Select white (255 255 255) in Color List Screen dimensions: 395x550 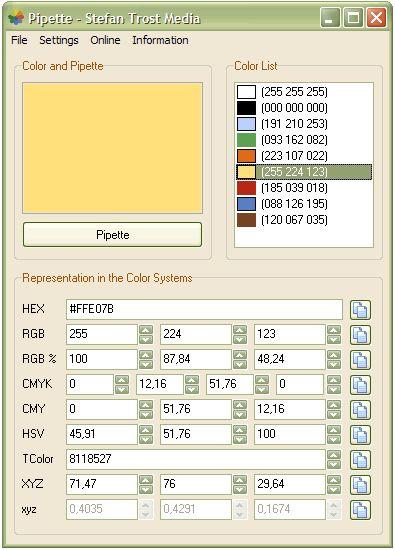(304, 92)
